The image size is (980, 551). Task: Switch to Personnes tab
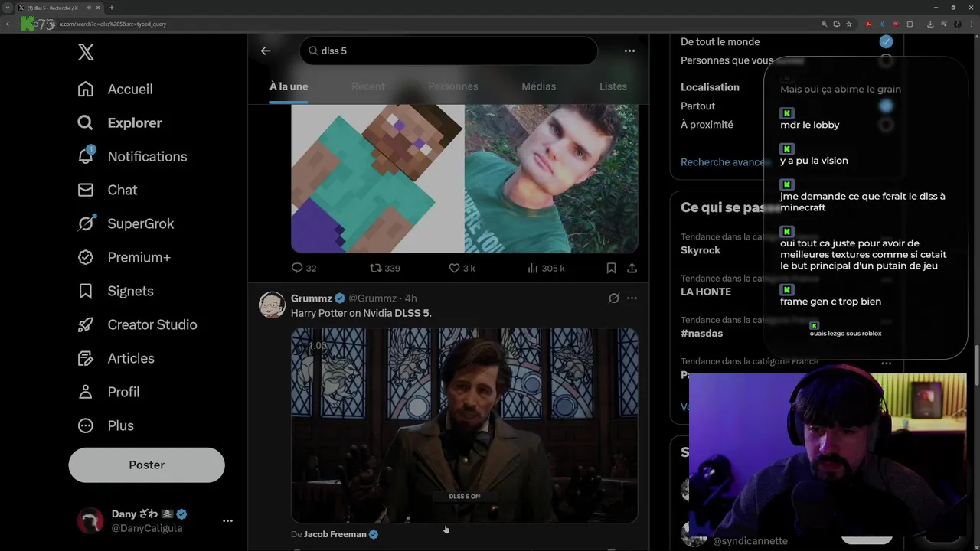[x=453, y=86]
